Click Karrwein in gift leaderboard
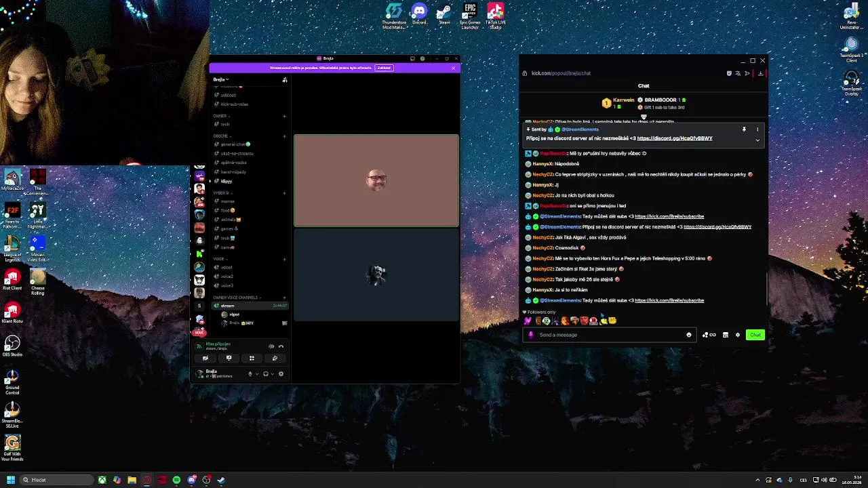Viewport: 868px width, 488px height. (x=623, y=100)
